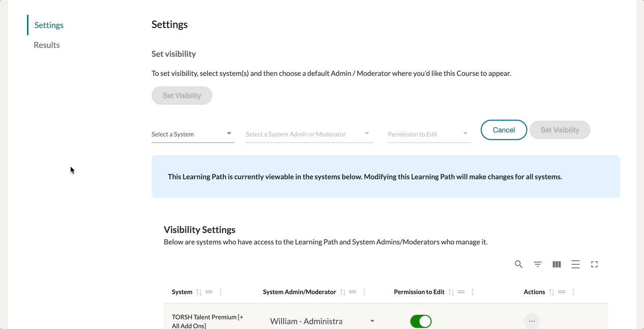
Task: Open the show/hide columns icon
Action: (557, 264)
